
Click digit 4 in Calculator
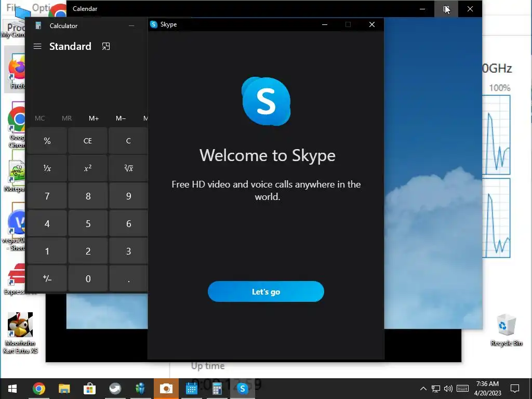[x=47, y=223]
